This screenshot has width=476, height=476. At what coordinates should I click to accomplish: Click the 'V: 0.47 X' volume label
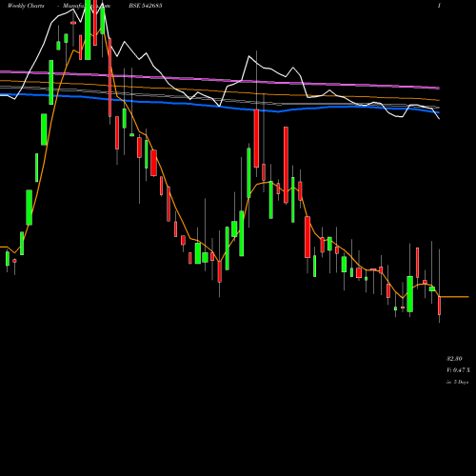click(458, 370)
